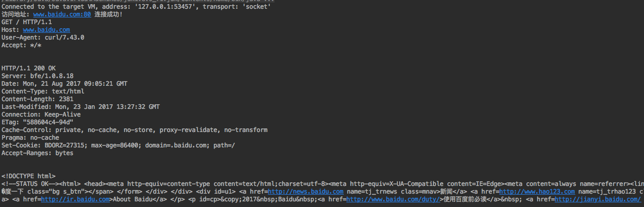Click the 'Accept: */*' request header line
Screen dimensions: 644x207
click(22, 45)
